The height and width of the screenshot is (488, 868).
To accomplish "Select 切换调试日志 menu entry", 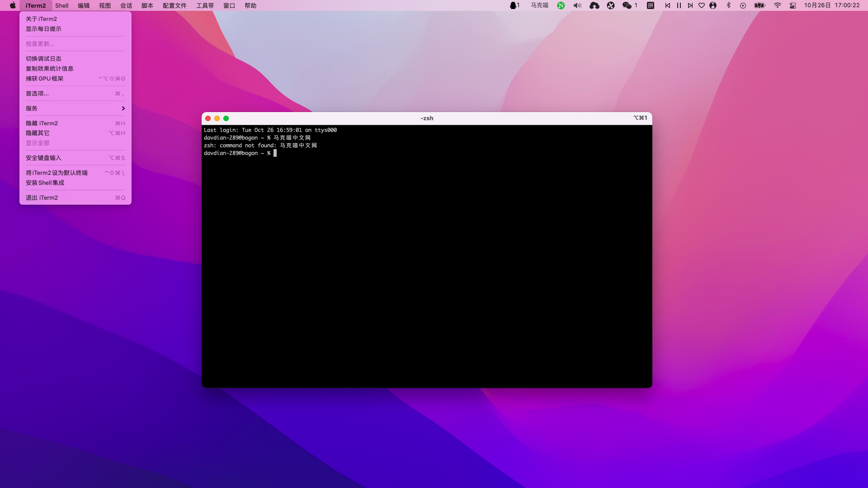I will [x=75, y=59].
